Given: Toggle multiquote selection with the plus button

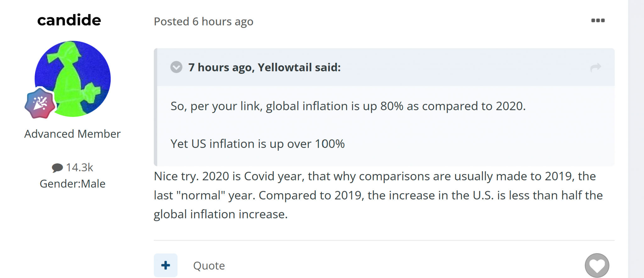Looking at the screenshot, I should tap(165, 265).
